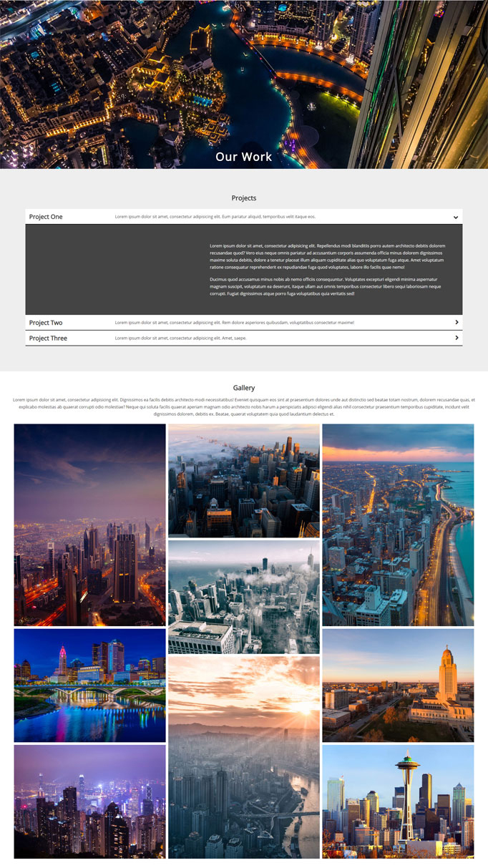Open the illuminated bridge reflection night photo
The height and width of the screenshot is (868, 488).
(89, 685)
